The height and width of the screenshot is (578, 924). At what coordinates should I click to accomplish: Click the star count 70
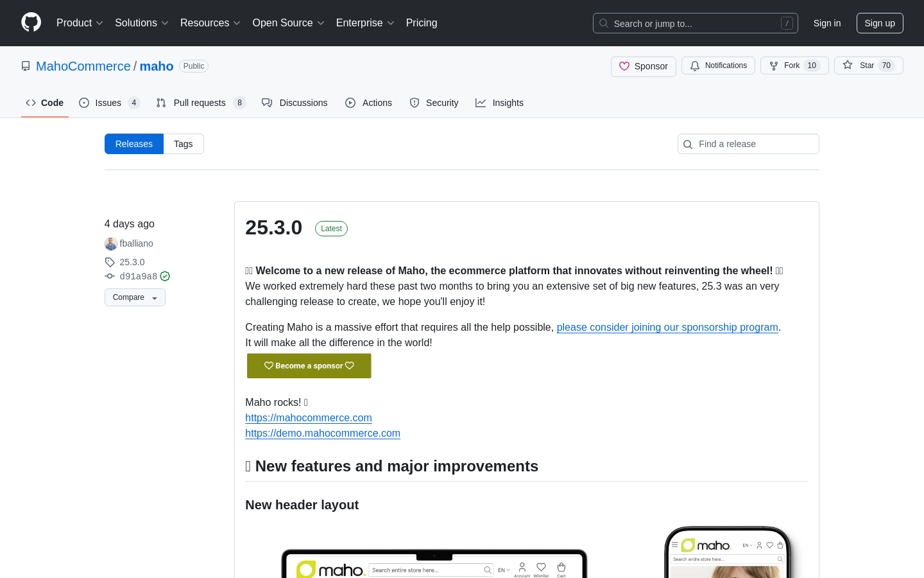[x=886, y=66]
